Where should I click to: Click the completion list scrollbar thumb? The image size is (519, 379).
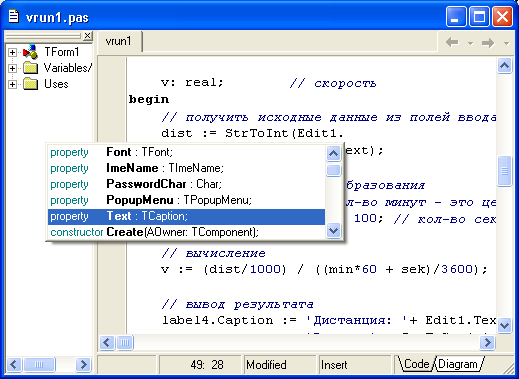[x=334, y=170]
